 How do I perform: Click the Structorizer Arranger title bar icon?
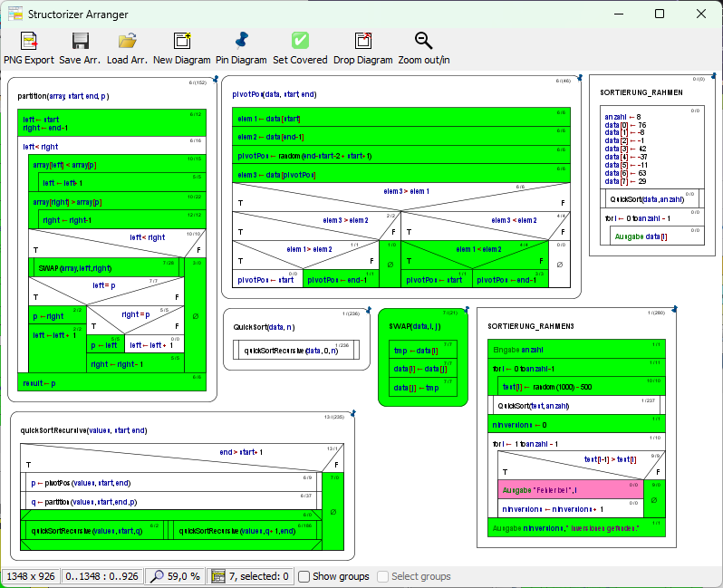[x=15, y=14]
